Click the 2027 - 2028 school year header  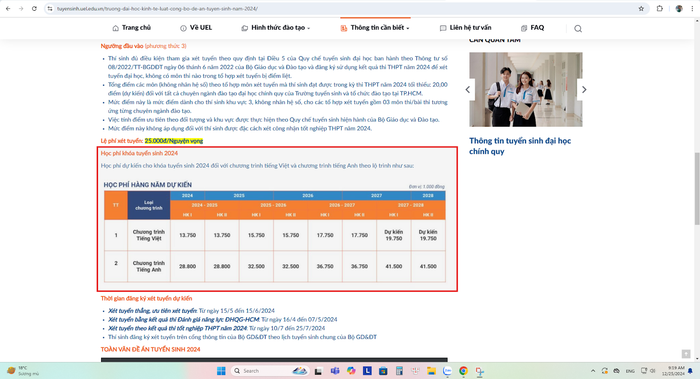tap(411, 205)
